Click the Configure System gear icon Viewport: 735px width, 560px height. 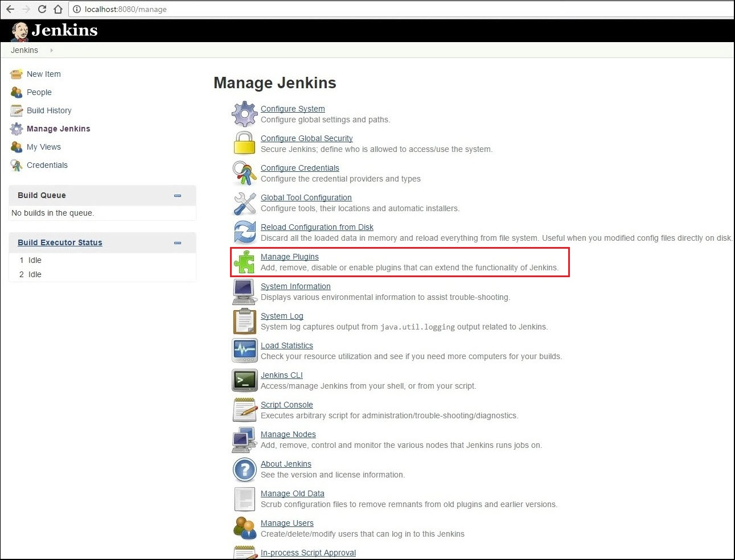(x=245, y=114)
